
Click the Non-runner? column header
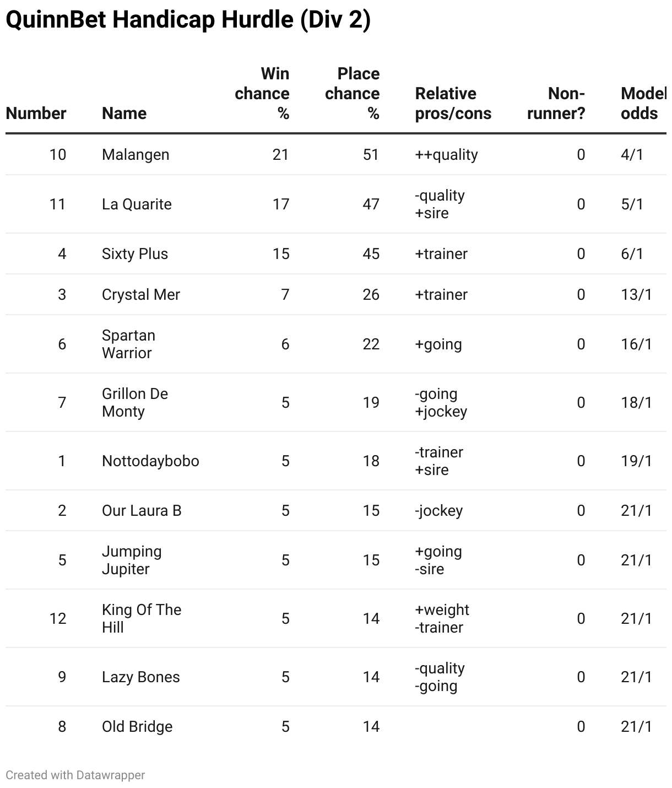tap(556, 103)
